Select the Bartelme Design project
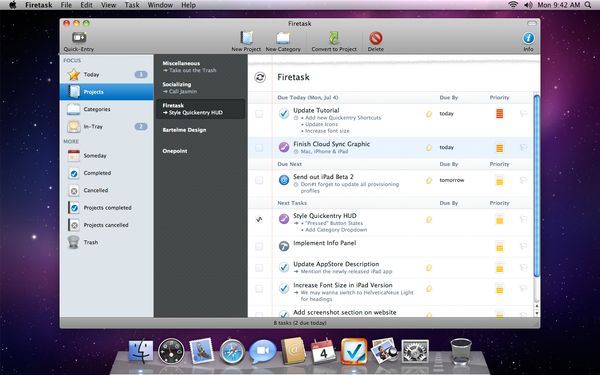 pyautogui.click(x=201, y=130)
